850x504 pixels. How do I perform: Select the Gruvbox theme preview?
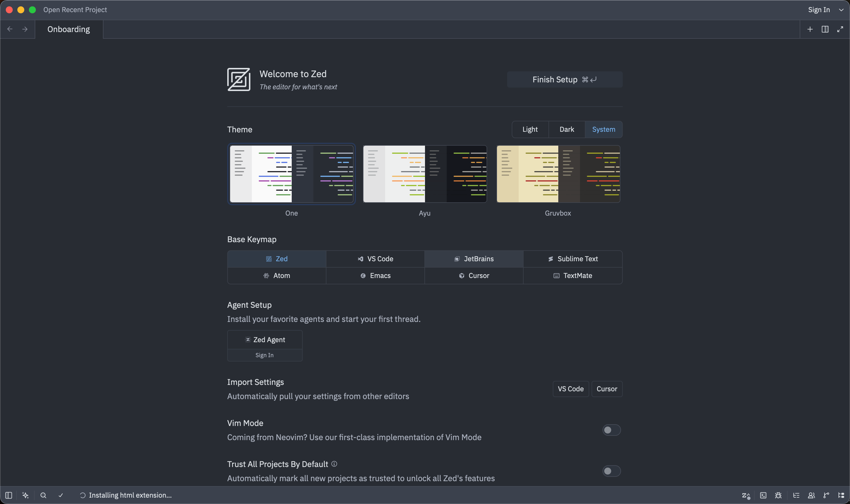558,174
